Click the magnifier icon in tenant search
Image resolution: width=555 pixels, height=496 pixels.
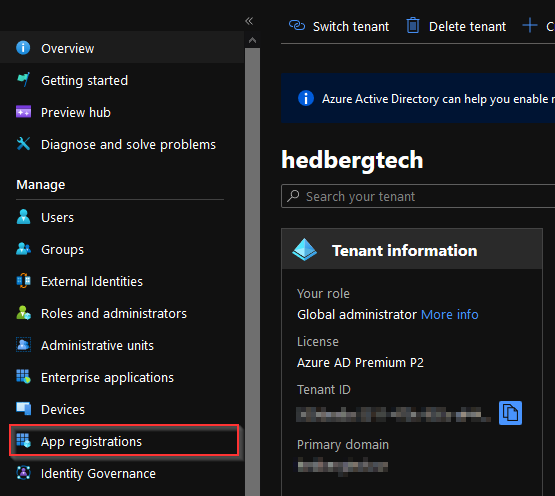[293, 196]
